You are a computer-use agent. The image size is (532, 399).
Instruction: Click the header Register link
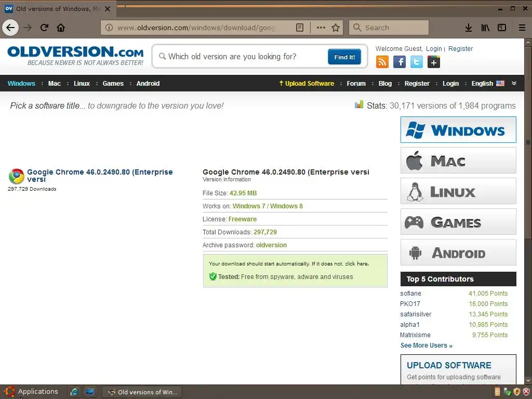point(460,48)
